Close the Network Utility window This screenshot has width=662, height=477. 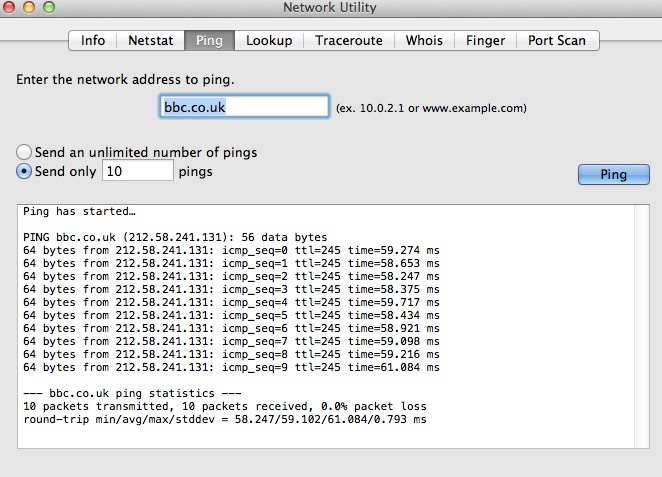[x=12, y=9]
